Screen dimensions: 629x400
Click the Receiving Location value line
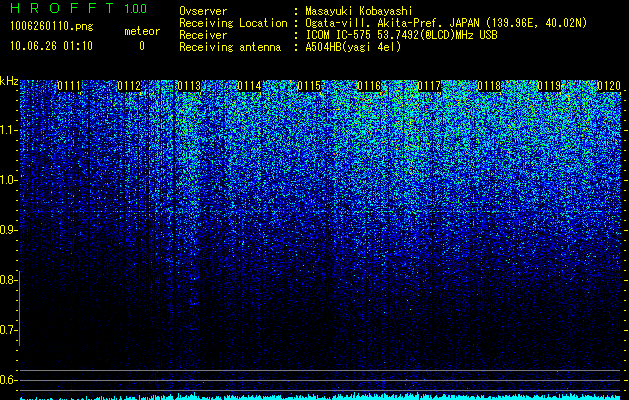pos(446,23)
